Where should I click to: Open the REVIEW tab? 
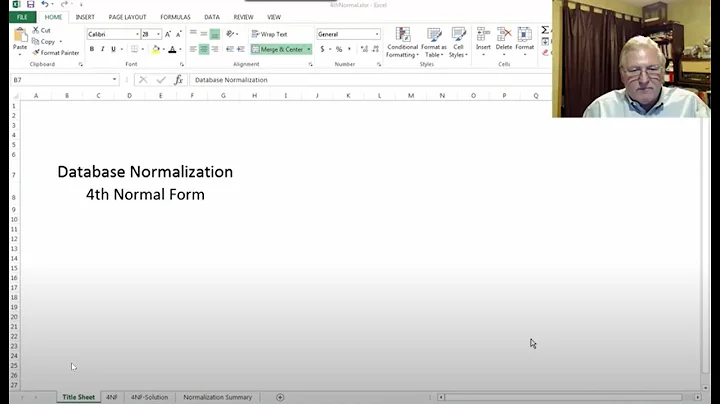pos(243,17)
